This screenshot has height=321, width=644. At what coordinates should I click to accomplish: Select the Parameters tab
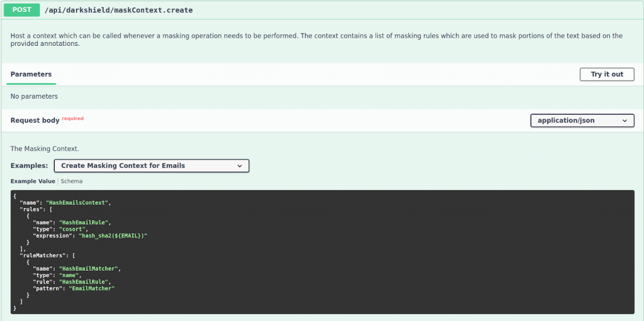click(x=31, y=74)
